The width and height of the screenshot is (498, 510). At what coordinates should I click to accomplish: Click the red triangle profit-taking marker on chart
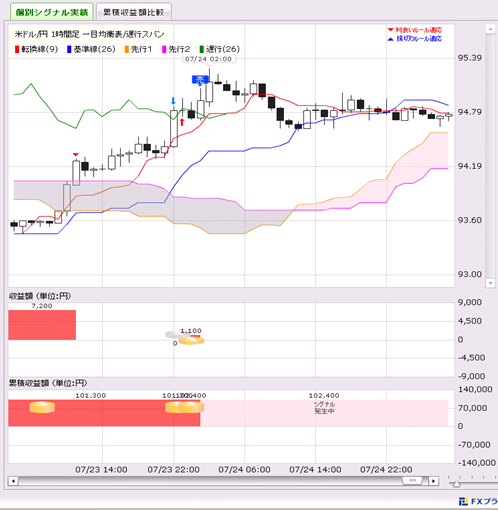[x=76, y=155]
